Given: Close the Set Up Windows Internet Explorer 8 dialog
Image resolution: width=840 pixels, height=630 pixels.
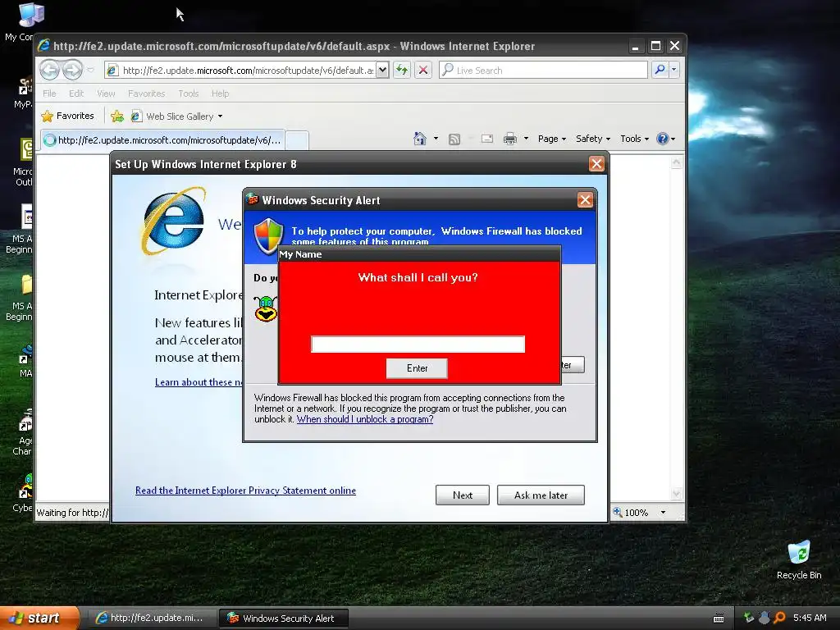Looking at the screenshot, I should 596,164.
